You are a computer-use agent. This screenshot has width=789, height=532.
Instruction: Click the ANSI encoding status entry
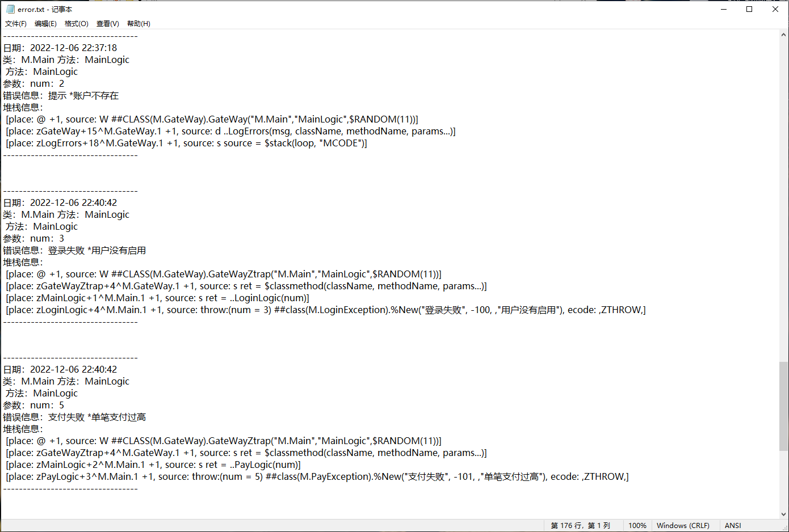(733, 526)
